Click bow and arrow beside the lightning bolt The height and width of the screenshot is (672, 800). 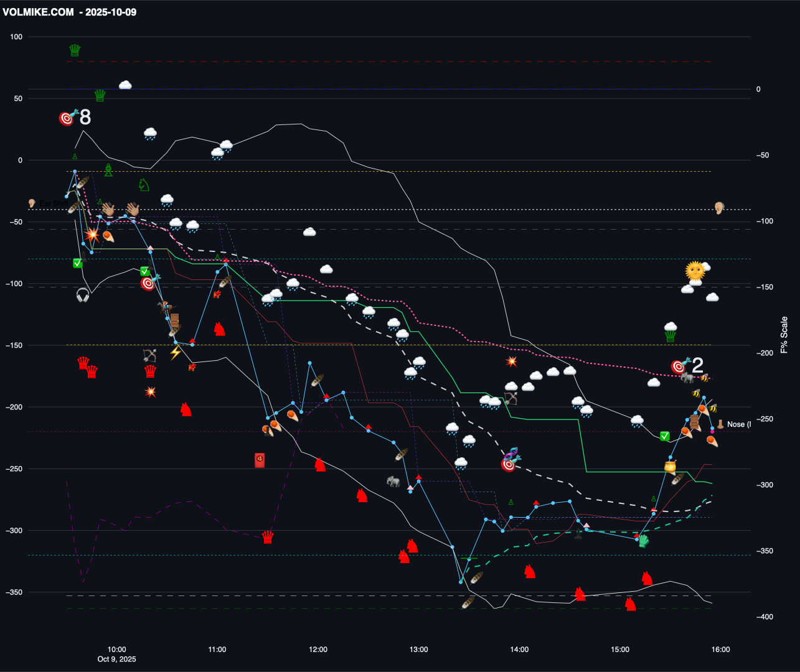(x=150, y=355)
